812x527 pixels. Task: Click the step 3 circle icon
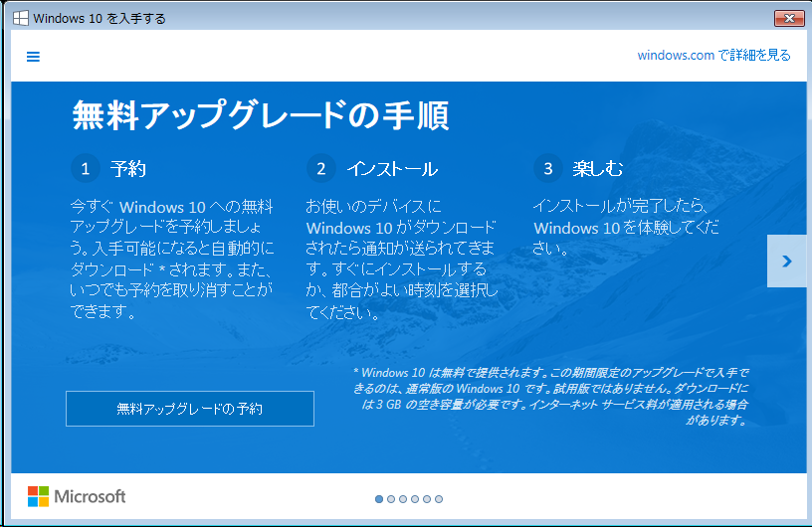click(x=548, y=168)
